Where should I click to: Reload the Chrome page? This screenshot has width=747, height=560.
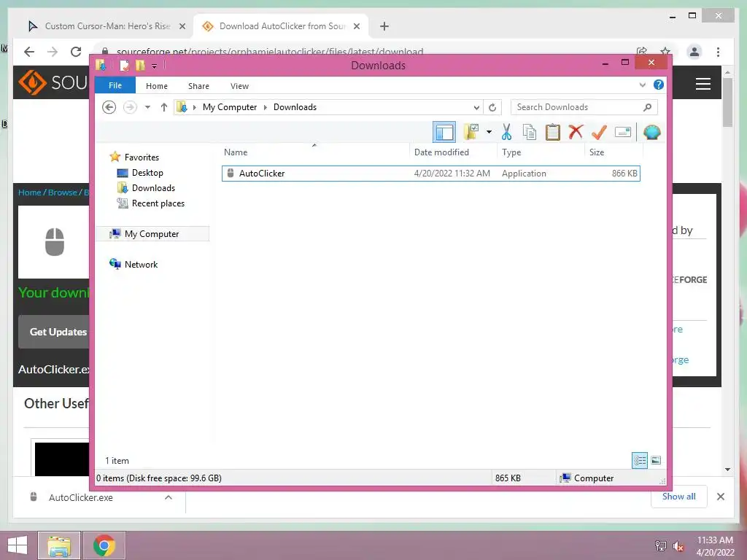pos(76,52)
